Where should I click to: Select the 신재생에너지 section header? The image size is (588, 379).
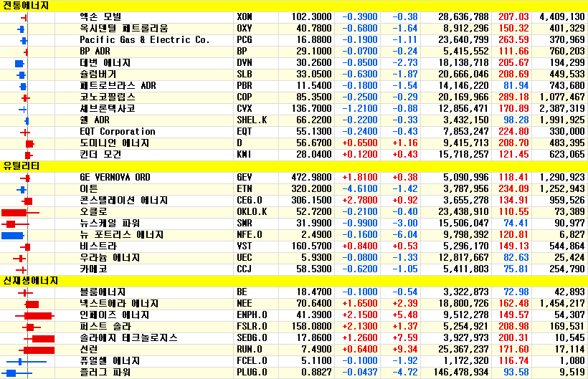[30, 281]
